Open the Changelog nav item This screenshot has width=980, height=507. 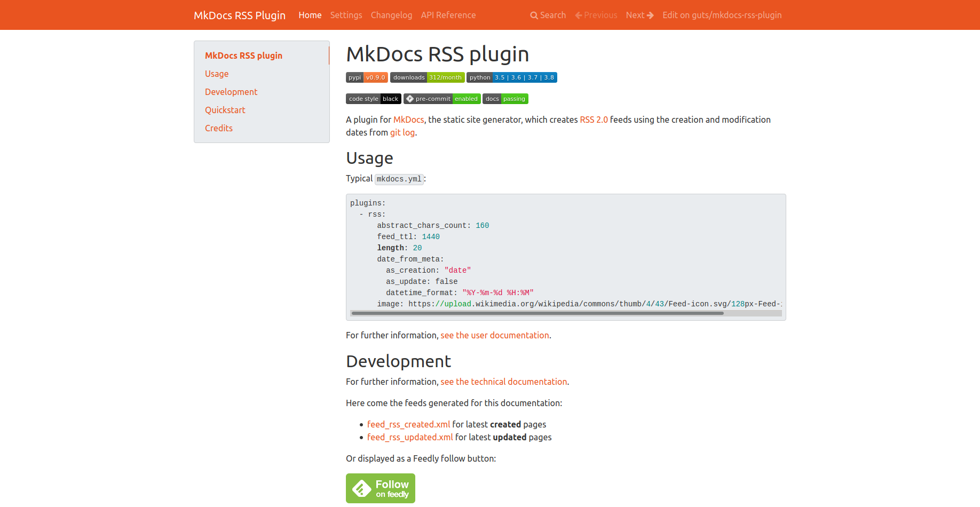[391, 15]
